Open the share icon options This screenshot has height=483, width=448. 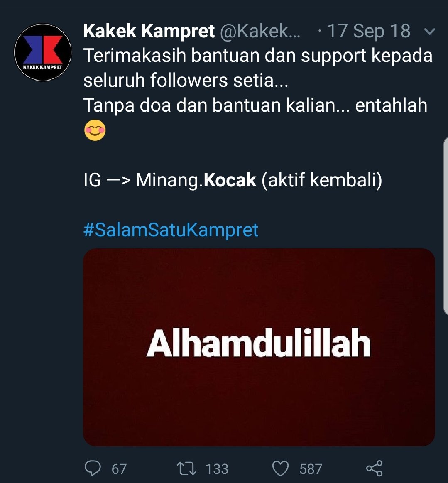pyautogui.click(x=375, y=468)
